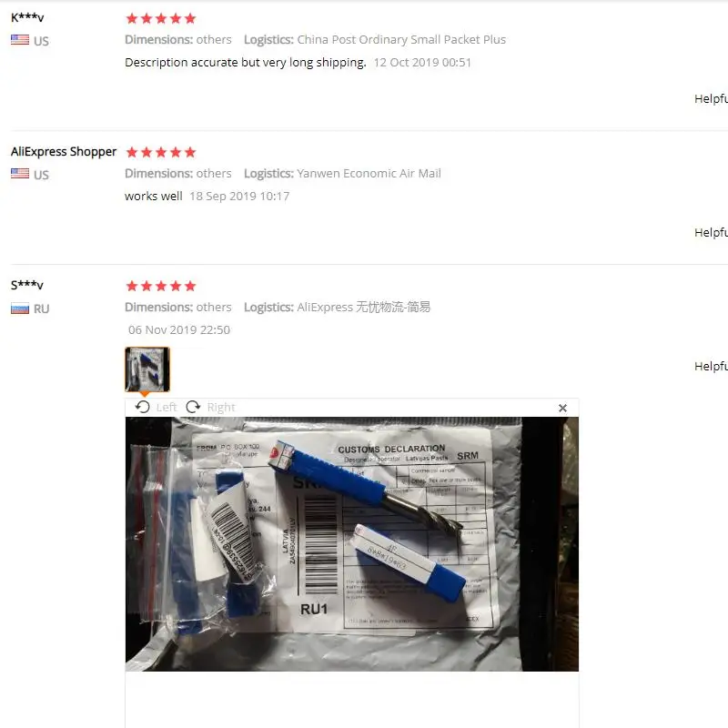The image size is (728, 728).
Task: Click K***v's five-star rating
Action: coord(161,18)
